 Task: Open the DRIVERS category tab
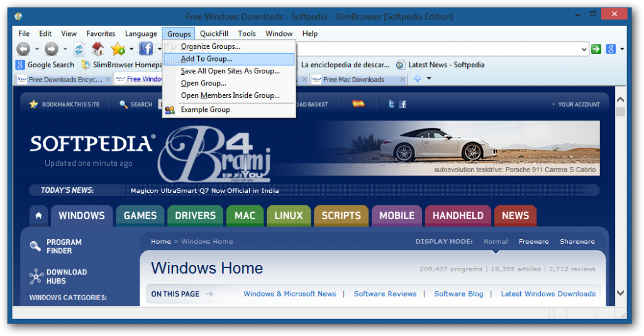click(x=195, y=215)
